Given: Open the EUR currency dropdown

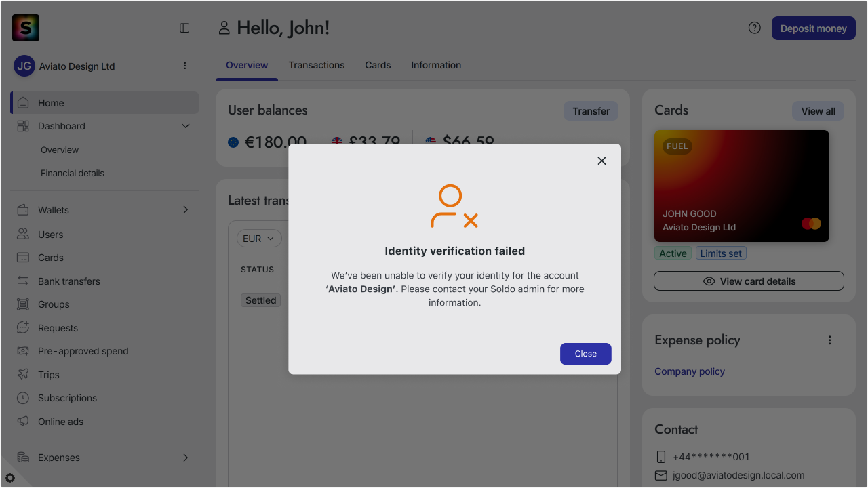Looking at the screenshot, I should coord(258,239).
